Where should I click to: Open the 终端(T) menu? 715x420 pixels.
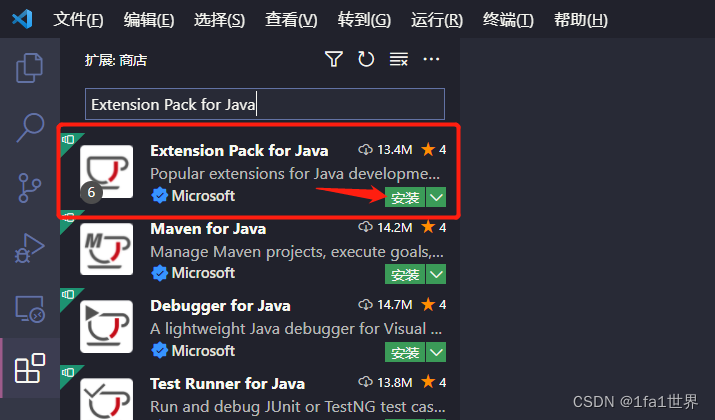(508, 20)
